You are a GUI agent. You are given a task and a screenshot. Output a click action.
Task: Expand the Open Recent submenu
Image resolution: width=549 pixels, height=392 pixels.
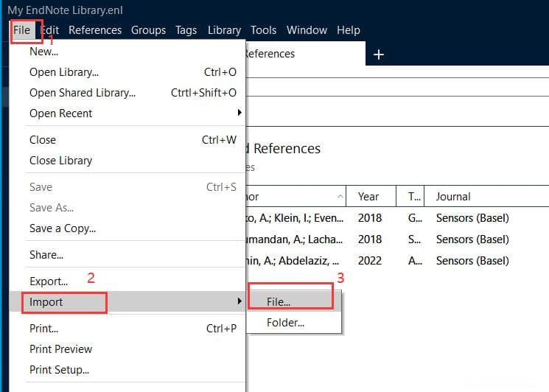click(127, 113)
